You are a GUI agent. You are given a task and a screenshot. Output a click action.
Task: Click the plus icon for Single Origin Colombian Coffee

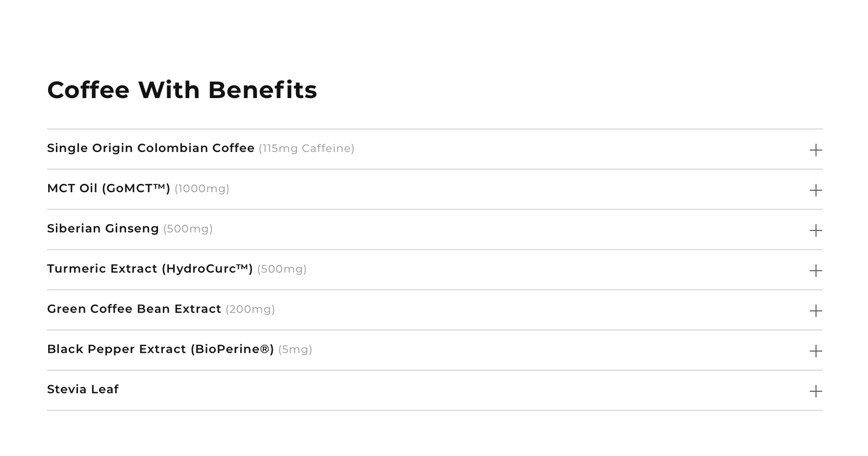(815, 150)
